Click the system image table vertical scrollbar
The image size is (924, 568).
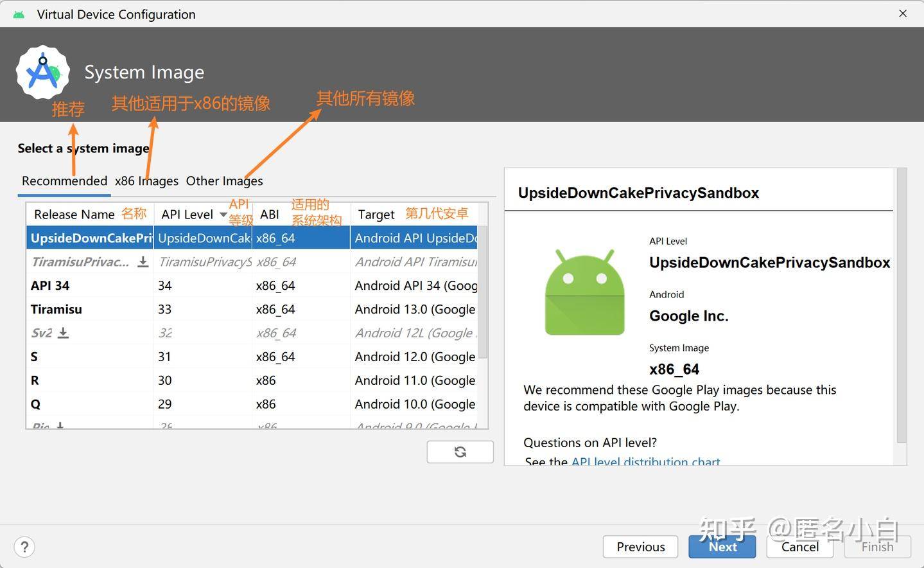(x=484, y=292)
